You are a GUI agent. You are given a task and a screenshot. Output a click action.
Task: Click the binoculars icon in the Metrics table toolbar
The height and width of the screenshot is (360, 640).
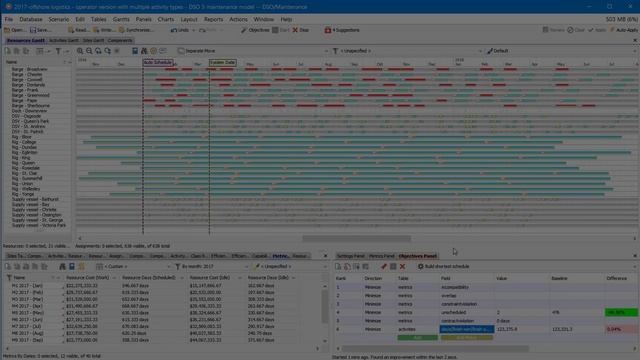[62, 267]
